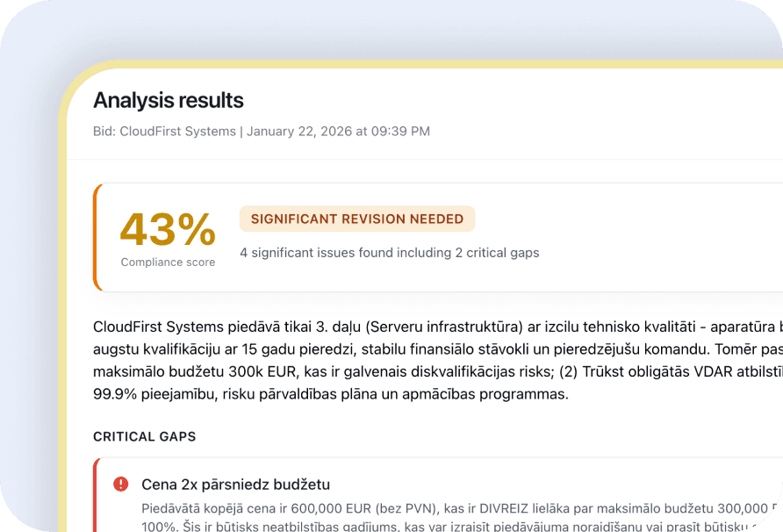Image resolution: width=783 pixels, height=532 pixels.
Task: Click the red alert icon on the critical gap
Action: click(x=120, y=485)
